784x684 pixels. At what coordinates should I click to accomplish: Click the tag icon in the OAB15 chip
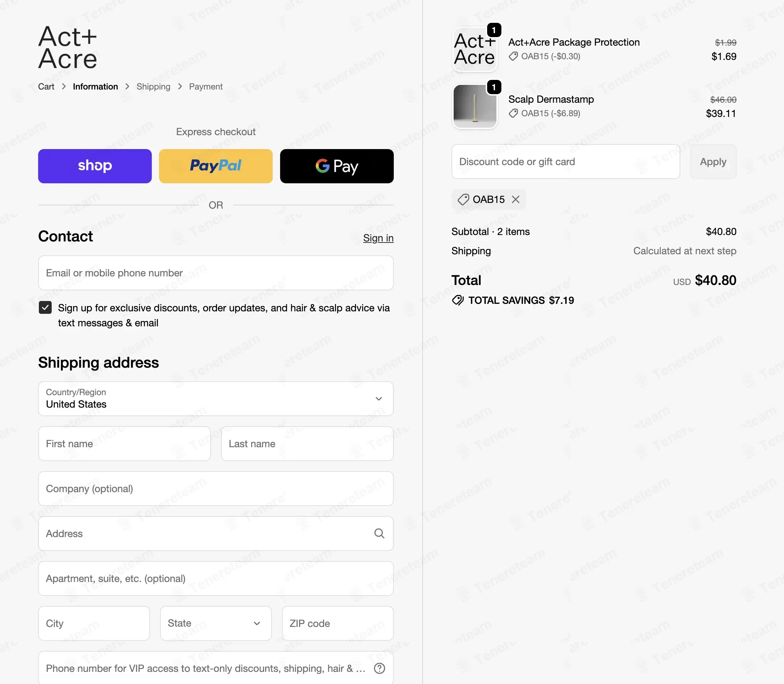tap(463, 199)
